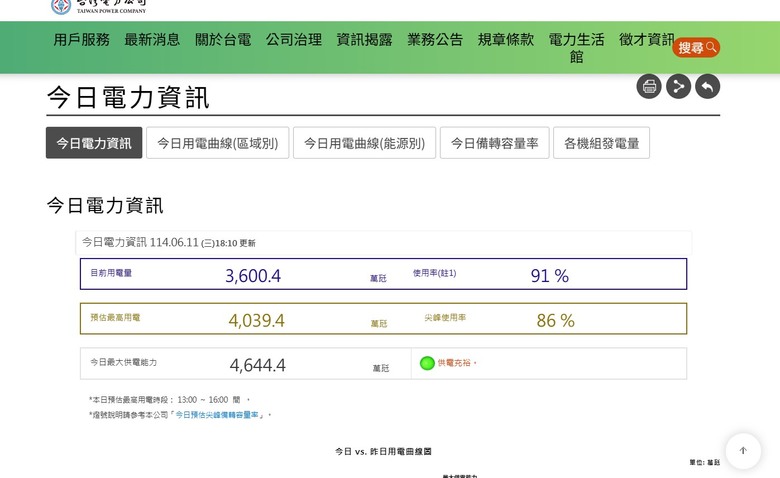Click the scroll-to-top arrow button
Screen dimensions: 780x478
pyautogui.click(x=743, y=451)
